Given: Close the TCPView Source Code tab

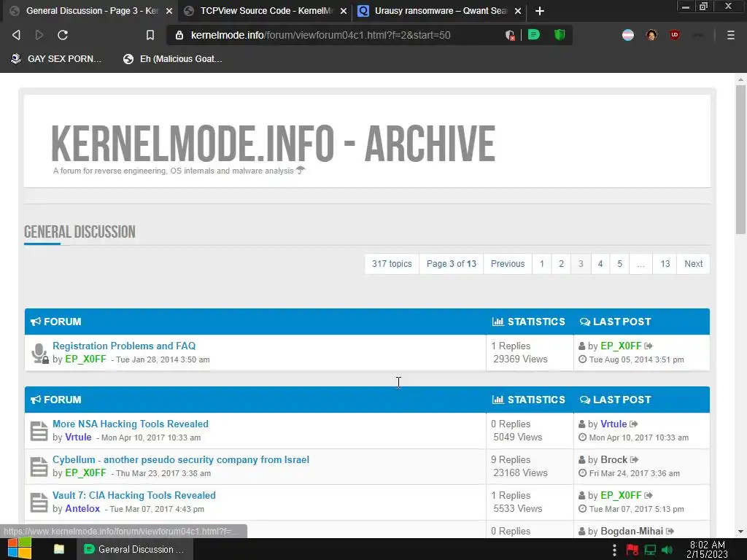Looking at the screenshot, I should (x=344, y=11).
